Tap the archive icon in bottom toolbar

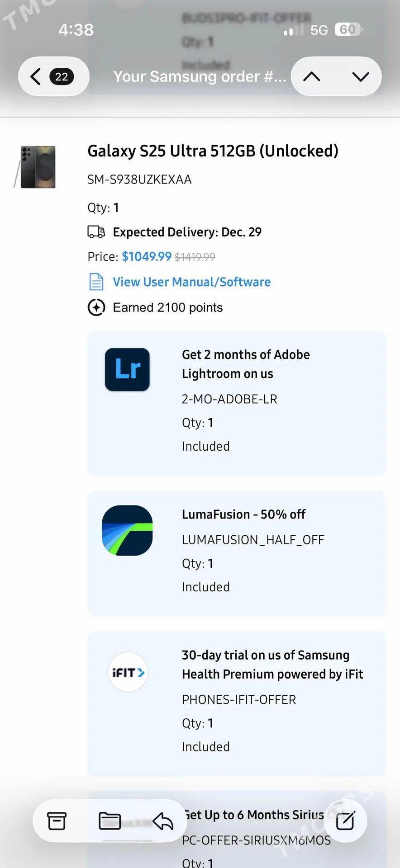click(x=57, y=821)
